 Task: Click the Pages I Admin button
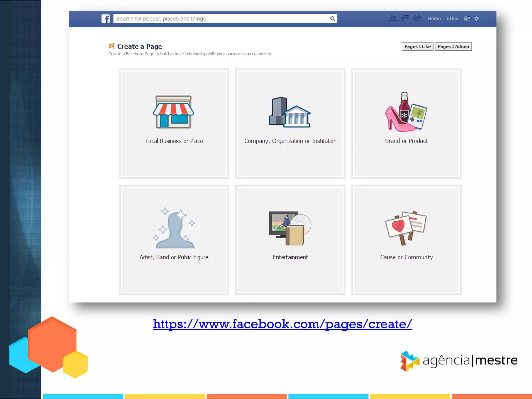pyautogui.click(x=453, y=46)
